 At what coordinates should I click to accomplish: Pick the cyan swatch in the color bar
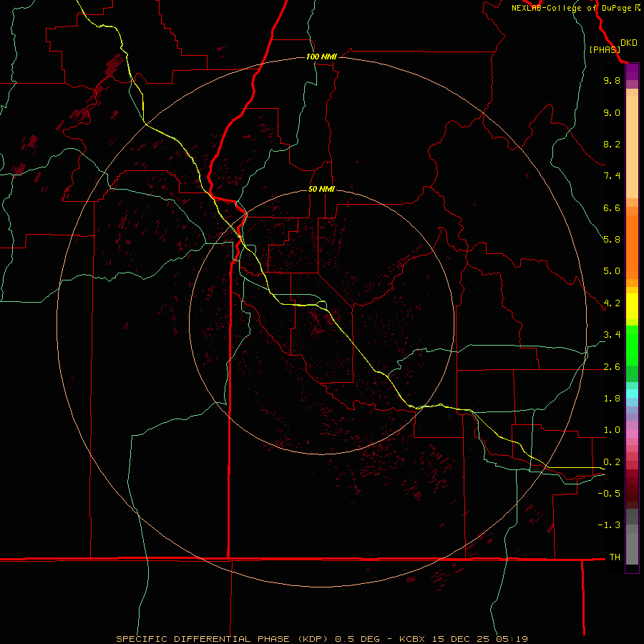pyautogui.click(x=632, y=394)
